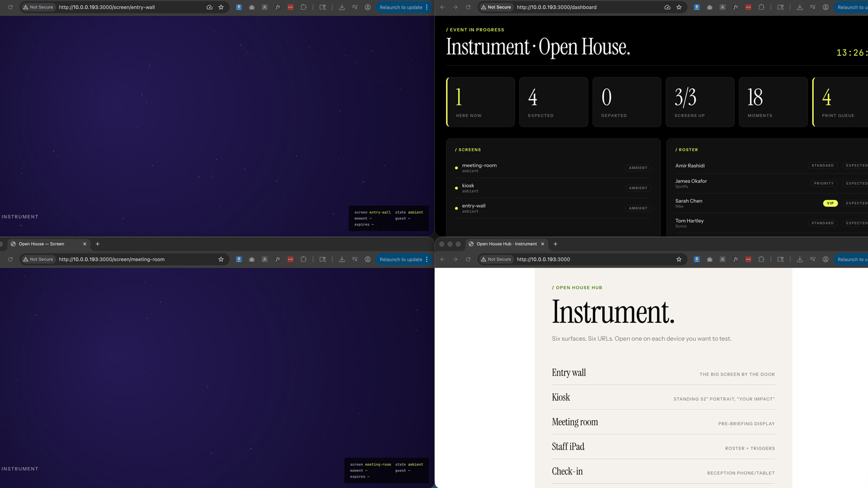Click the meeting-room row in Screens list
This screenshot has width=868, height=488.
[553, 168]
